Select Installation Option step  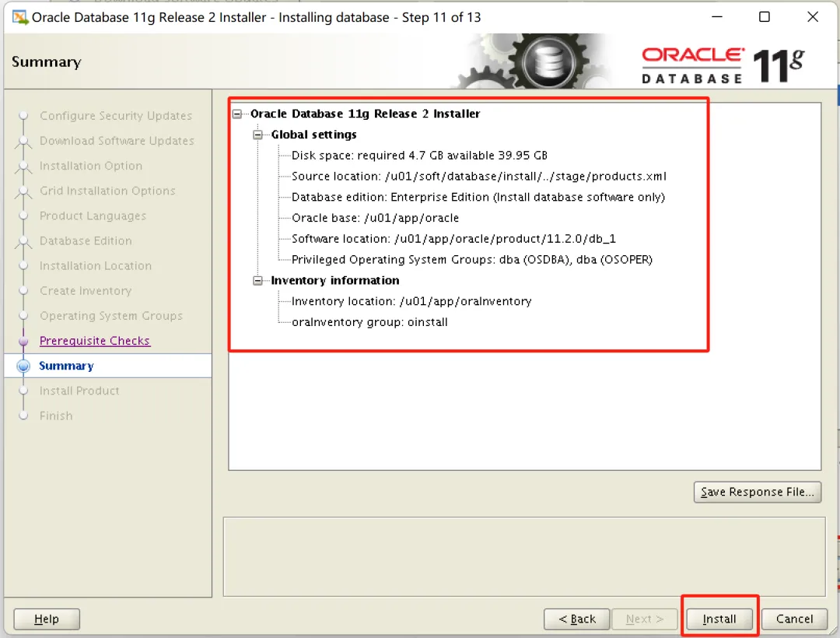pyautogui.click(x=91, y=166)
